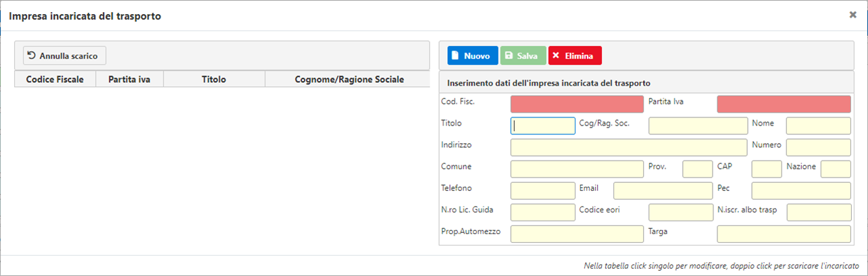Click Cognome/Ragione Sociale column header
Image resolution: width=868 pixels, height=276 pixels.
point(349,79)
